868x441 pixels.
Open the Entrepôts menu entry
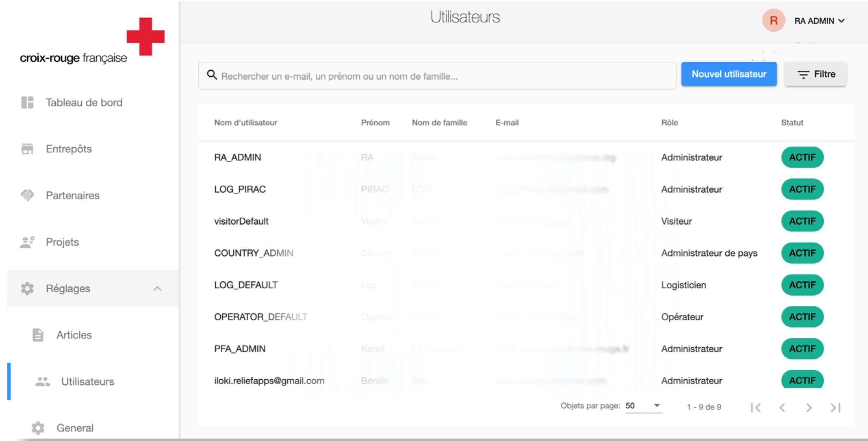pyautogui.click(x=69, y=149)
